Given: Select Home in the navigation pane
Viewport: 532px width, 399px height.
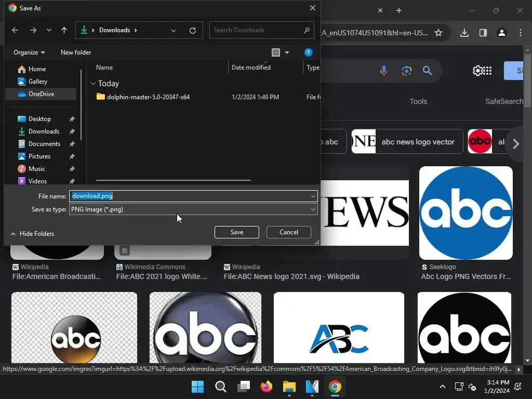Looking at the screenshot, I should coord(37,69).
